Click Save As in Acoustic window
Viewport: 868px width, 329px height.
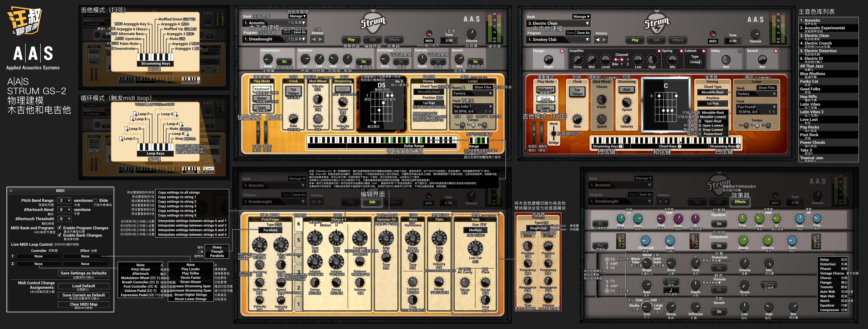click(x=299, y=32)
